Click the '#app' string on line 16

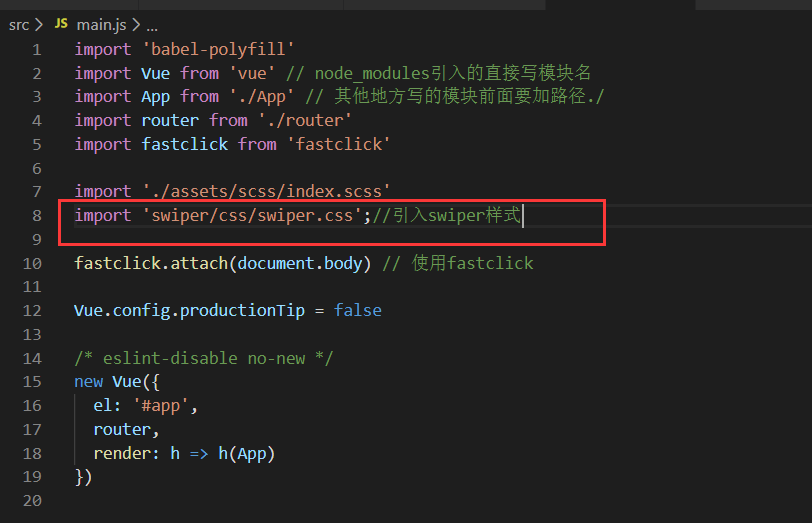(161, 405)
